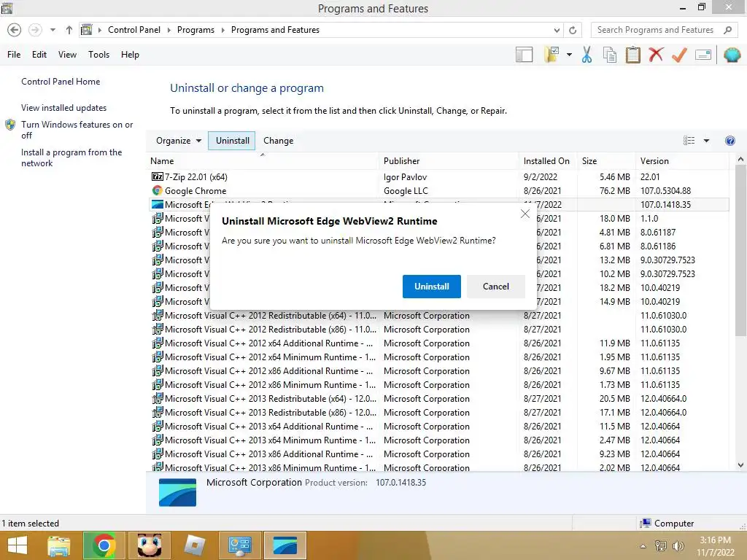
Task: Cancel the WebView2 uninstall dialog
Action: (495, 286)
